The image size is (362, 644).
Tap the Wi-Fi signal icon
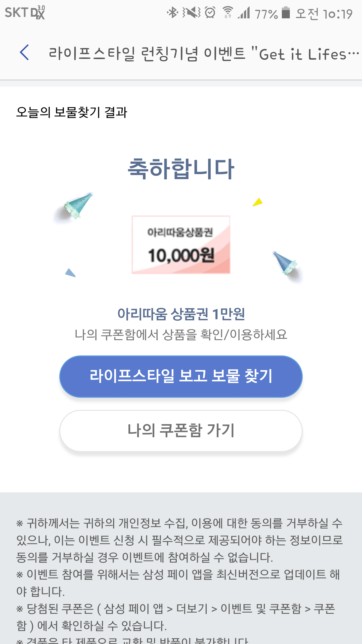pyautogui.click(x=228, y=13)
